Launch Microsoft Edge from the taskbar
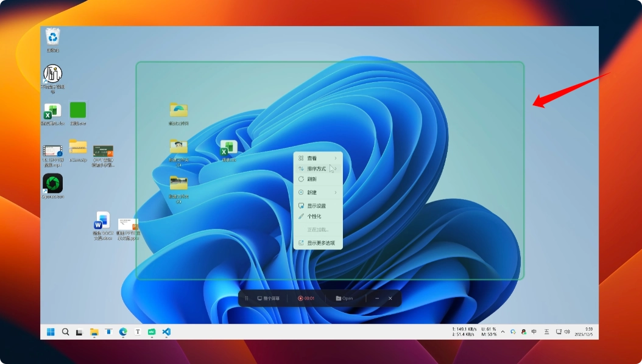The height and width of the screenshot is (364, 642). coord(123,332)
